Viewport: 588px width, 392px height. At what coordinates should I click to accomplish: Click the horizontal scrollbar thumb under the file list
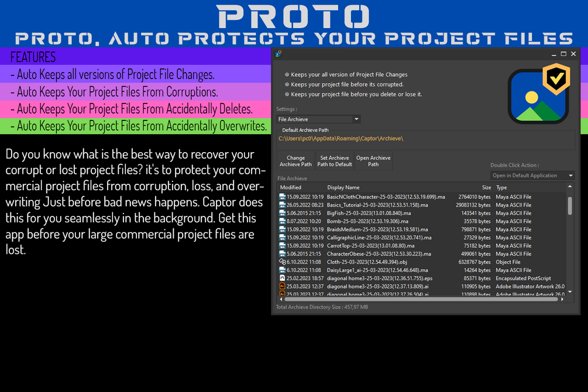tap(421, 300)
